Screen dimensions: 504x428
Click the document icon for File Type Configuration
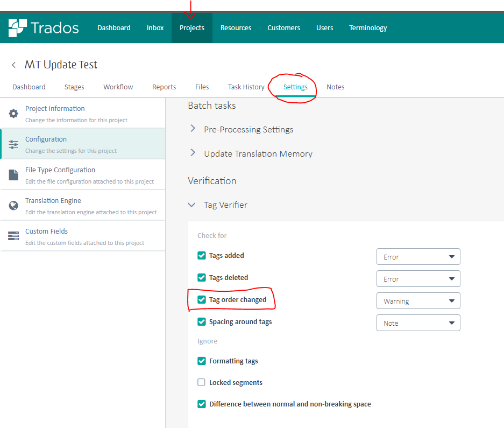pos(14,174)
